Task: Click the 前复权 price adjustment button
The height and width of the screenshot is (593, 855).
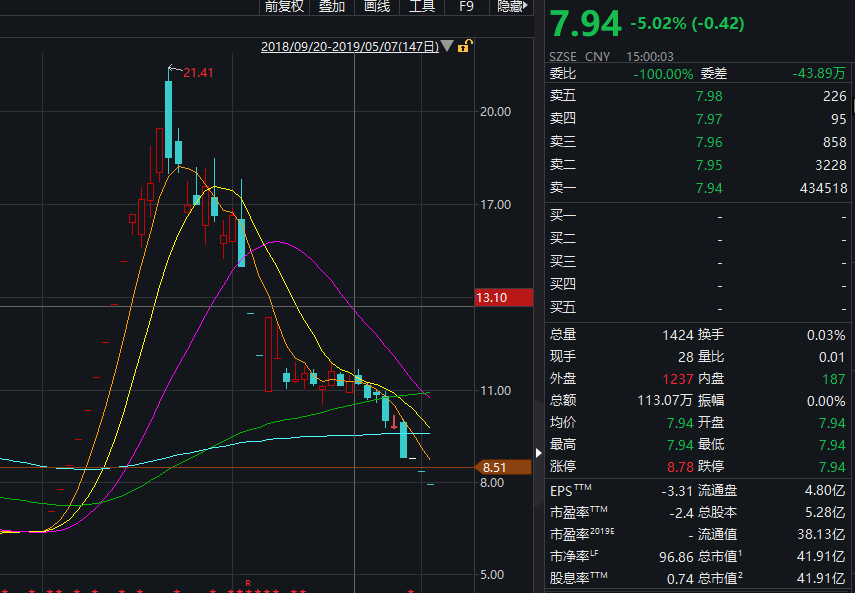Action: click(283, 7)
